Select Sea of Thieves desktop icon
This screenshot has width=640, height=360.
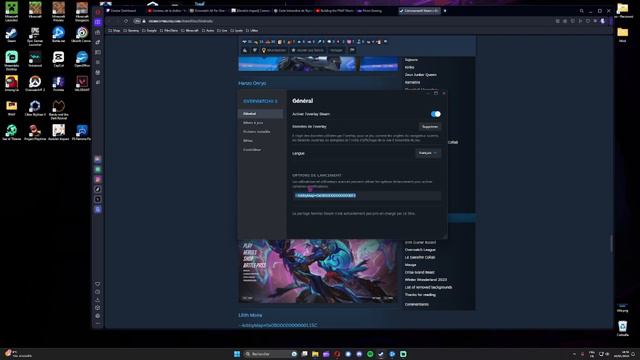click(11, 133)
